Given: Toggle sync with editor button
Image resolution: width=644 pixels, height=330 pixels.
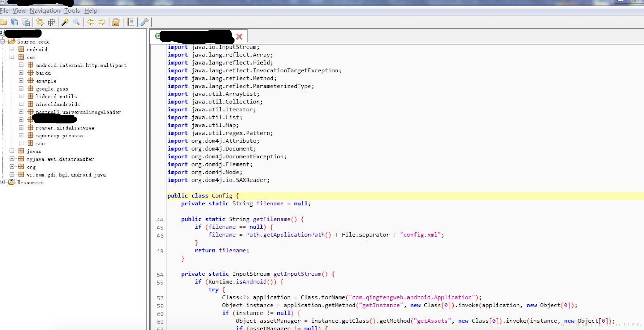Looking at the screenshot, I should (40, 22).
